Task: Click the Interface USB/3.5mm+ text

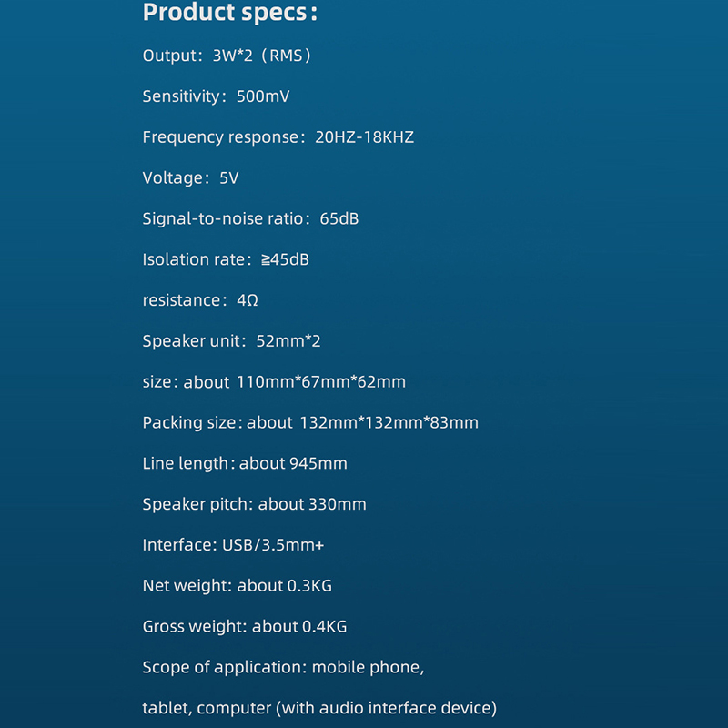Action: [x=233, y=545]
